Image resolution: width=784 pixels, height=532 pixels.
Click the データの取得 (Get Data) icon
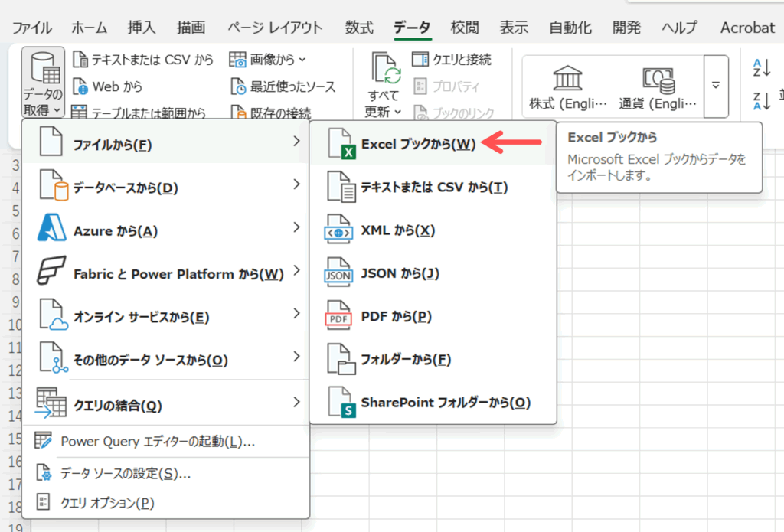tap(43, 69)
